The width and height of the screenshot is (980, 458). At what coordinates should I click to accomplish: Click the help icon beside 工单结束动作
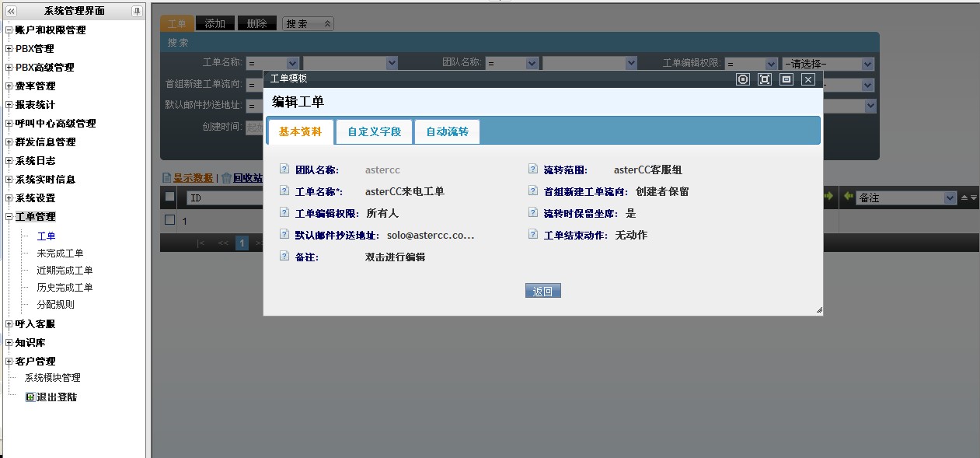532,234
